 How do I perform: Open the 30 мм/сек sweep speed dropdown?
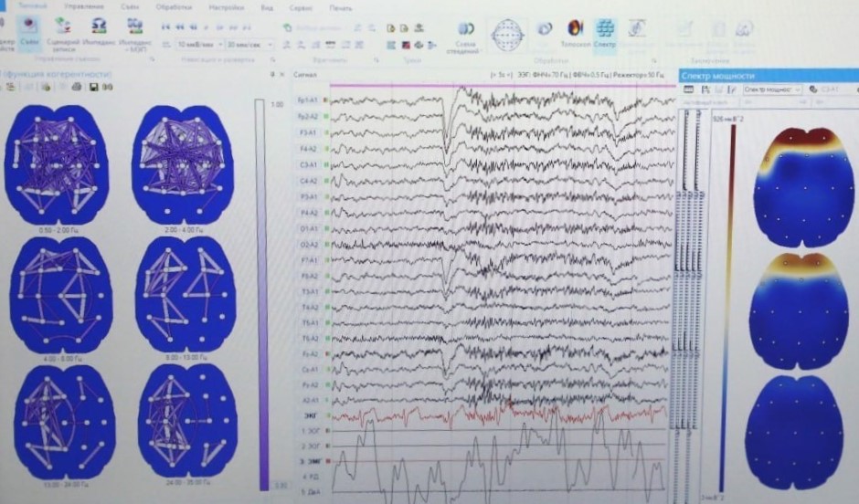click(270, 45)
